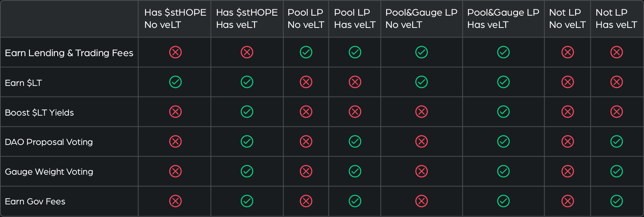Click the red cross for Earn Gov Fees under Pool&Gauge LP No veLT
This screenshot has width=644, height=217.
pos(422,201)
